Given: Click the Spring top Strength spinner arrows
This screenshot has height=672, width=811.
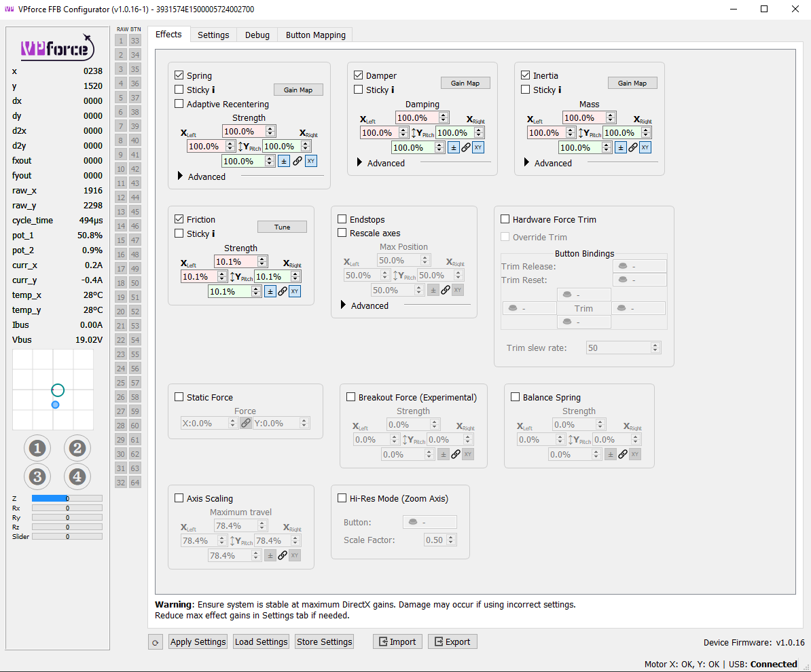Looking at the screenshot, I should pyautogui.click(x=270, y=131).
